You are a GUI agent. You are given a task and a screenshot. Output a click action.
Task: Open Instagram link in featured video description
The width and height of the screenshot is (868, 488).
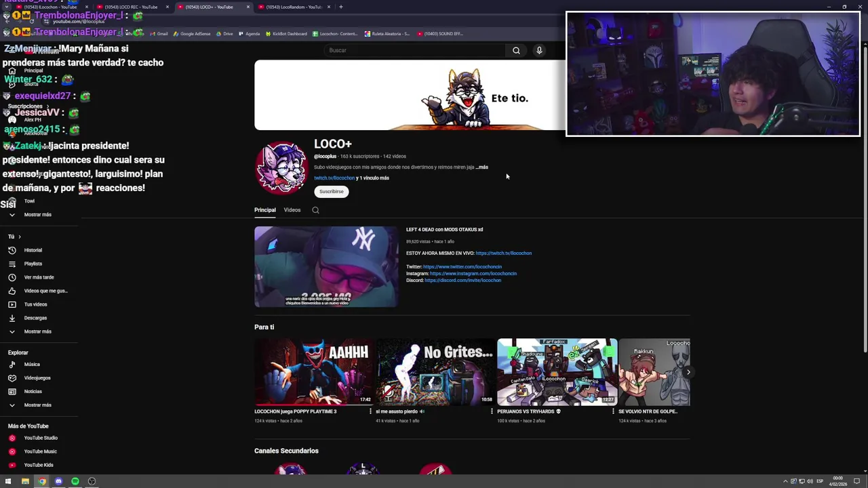click(x=473, y=273)
